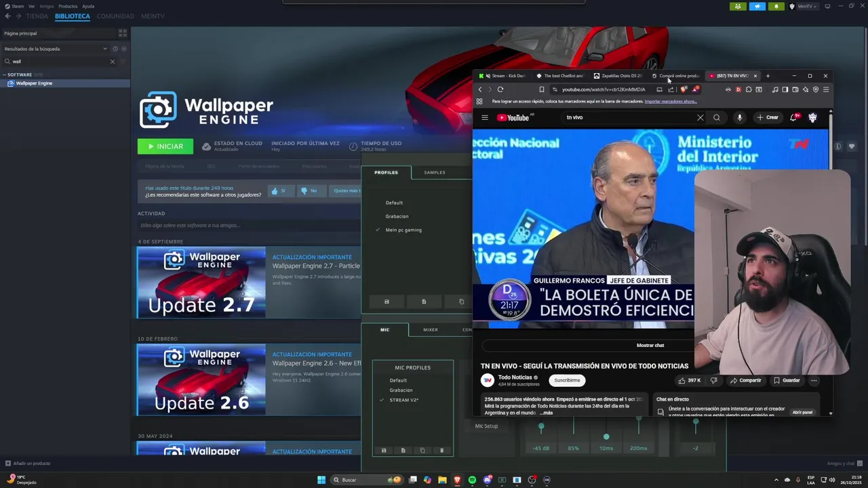This screenshot has height=488, width=868.
Task: Click the browser bookmark icon
Action: pos(541,89)
